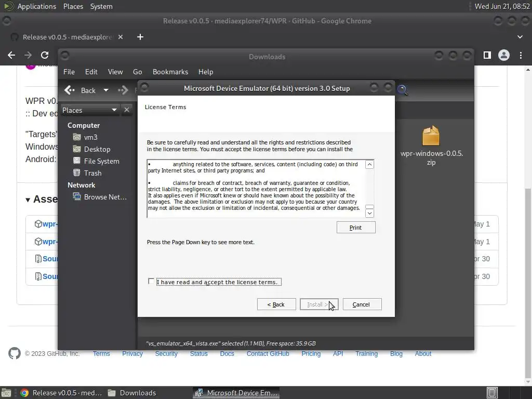The width and height of the screenshot is (532, 399).
Task: Open the Status footer link
Action: [199, 353]
